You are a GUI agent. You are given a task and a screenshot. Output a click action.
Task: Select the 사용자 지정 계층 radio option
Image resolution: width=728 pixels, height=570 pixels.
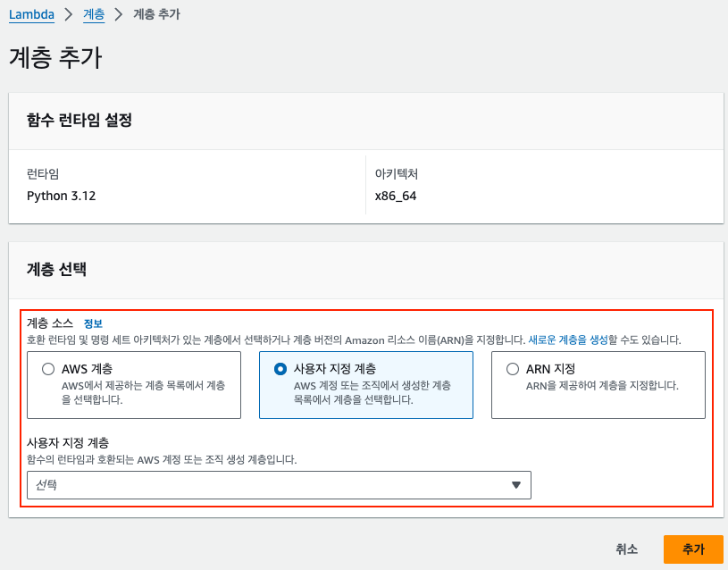(280, 369)
